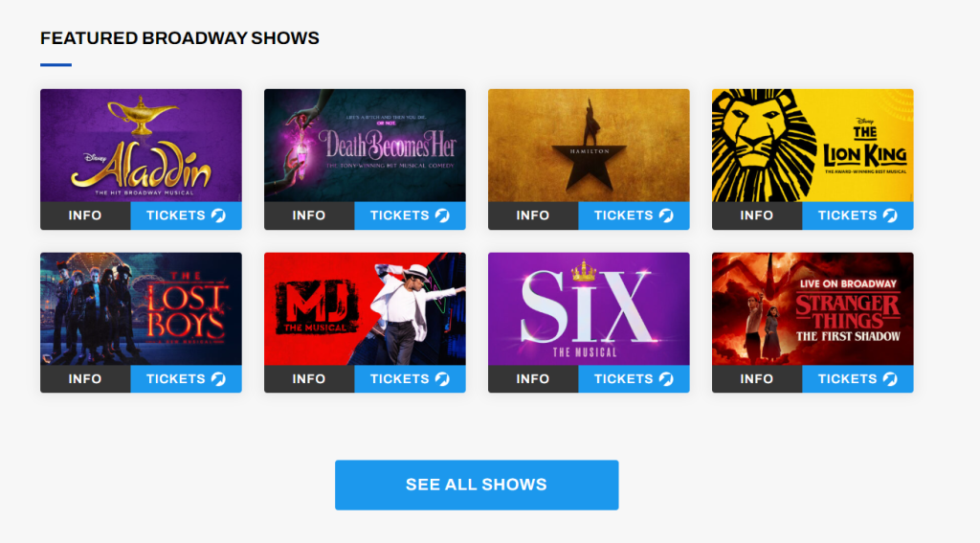Click the Stranger Things Tickets arrow icon
The height and width of the screenshot is (543, 980).
click(x=889, y=378)
